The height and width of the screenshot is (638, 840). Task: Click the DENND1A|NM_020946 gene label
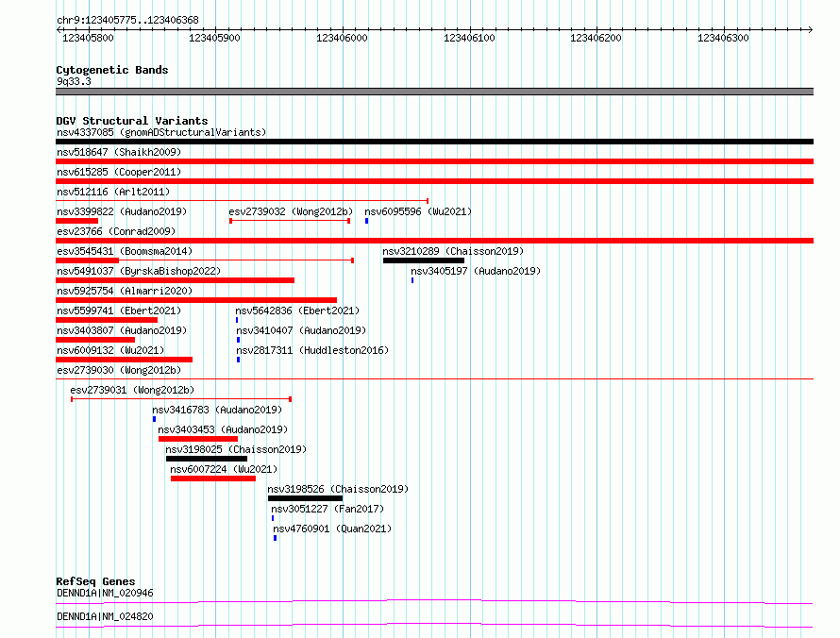(x=105, y=593)
